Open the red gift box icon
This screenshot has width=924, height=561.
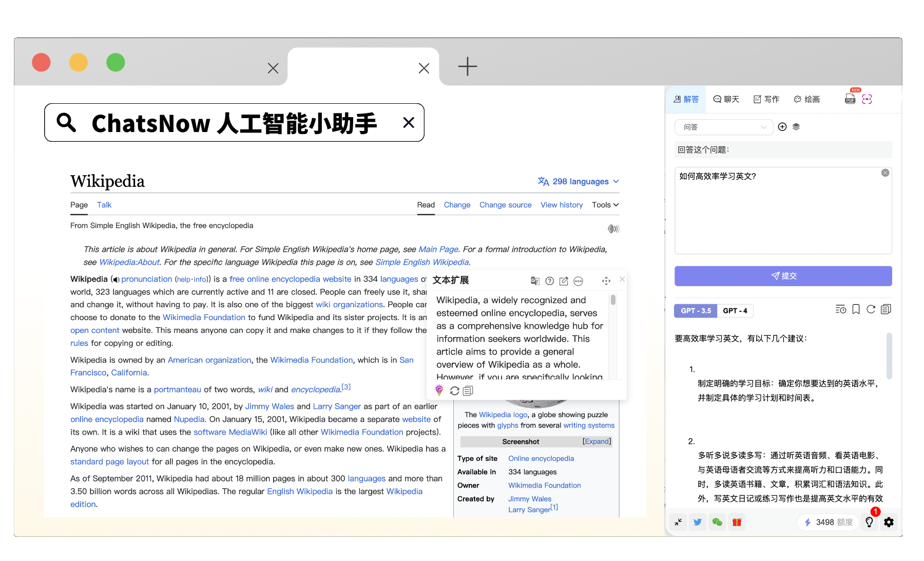(737, 522)
